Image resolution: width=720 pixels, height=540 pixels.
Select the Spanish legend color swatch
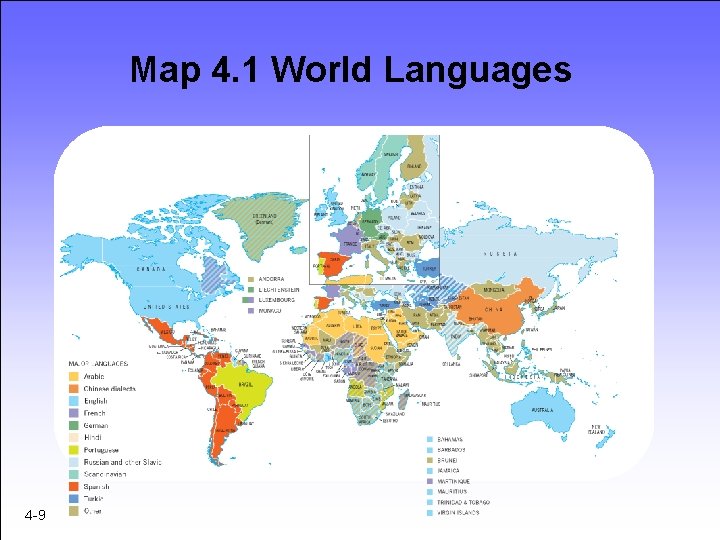click(x=73, y=487)
